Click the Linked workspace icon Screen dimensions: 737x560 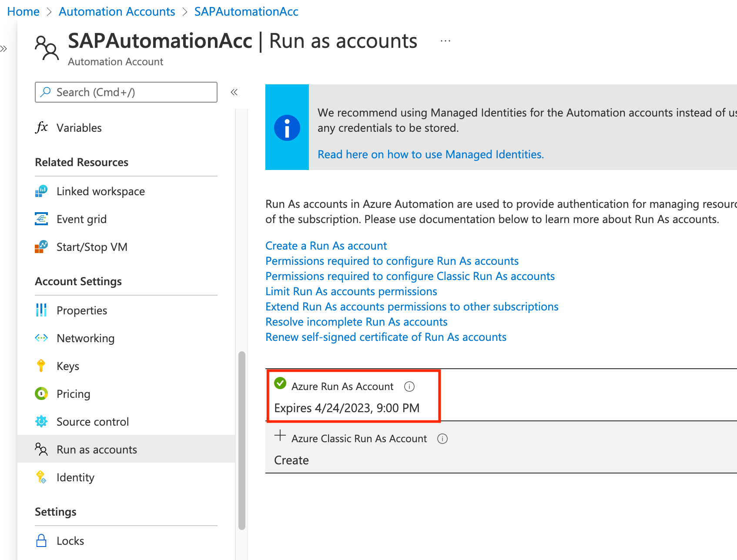(41, 191)
